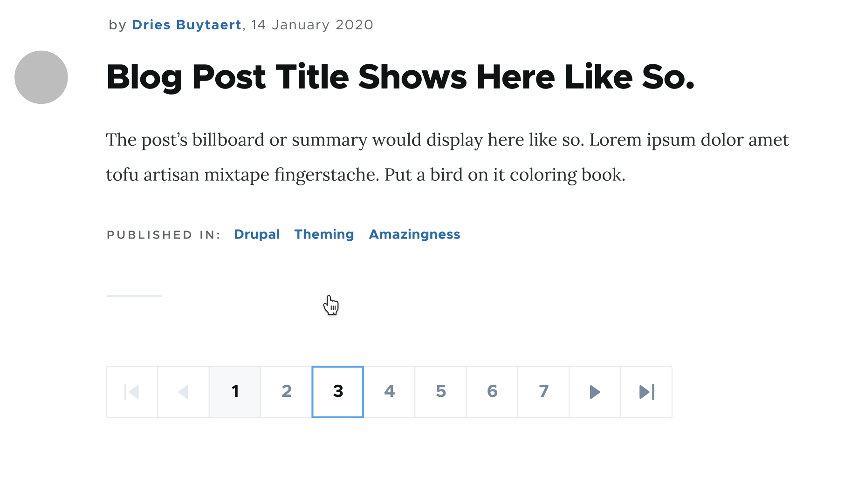Navigate to page 5

click(441, 392)
